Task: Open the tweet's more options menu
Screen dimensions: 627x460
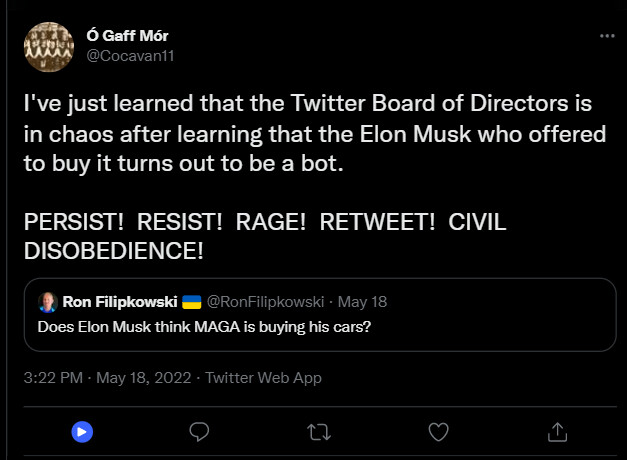Action: (606, 35)
